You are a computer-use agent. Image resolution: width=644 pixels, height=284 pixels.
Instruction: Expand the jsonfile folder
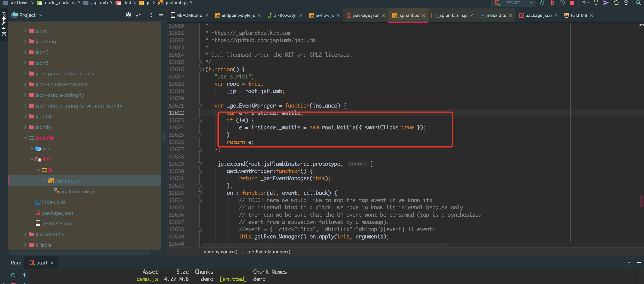(x=25, y=116)
